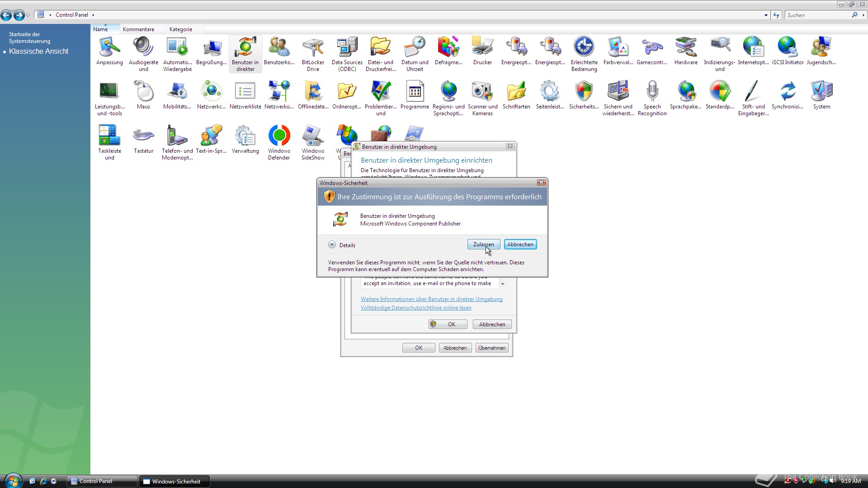Click Zulassen in security prompt

[x=484, y=244]
